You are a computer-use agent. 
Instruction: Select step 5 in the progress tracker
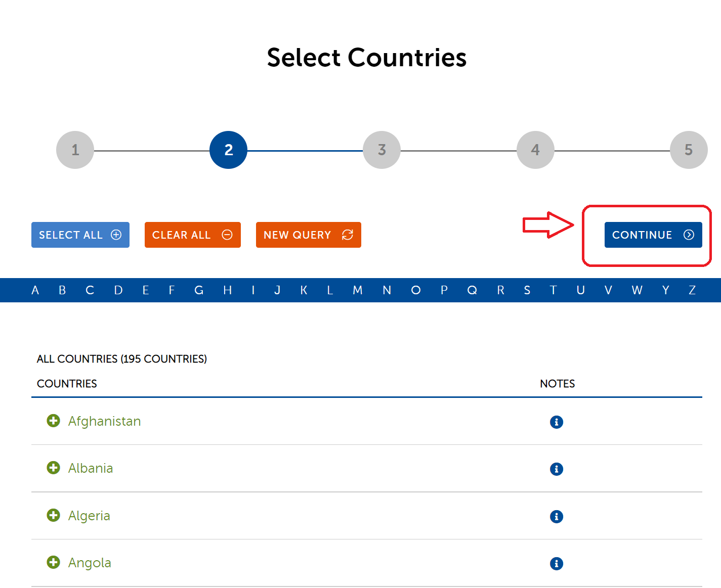[688, 150]
